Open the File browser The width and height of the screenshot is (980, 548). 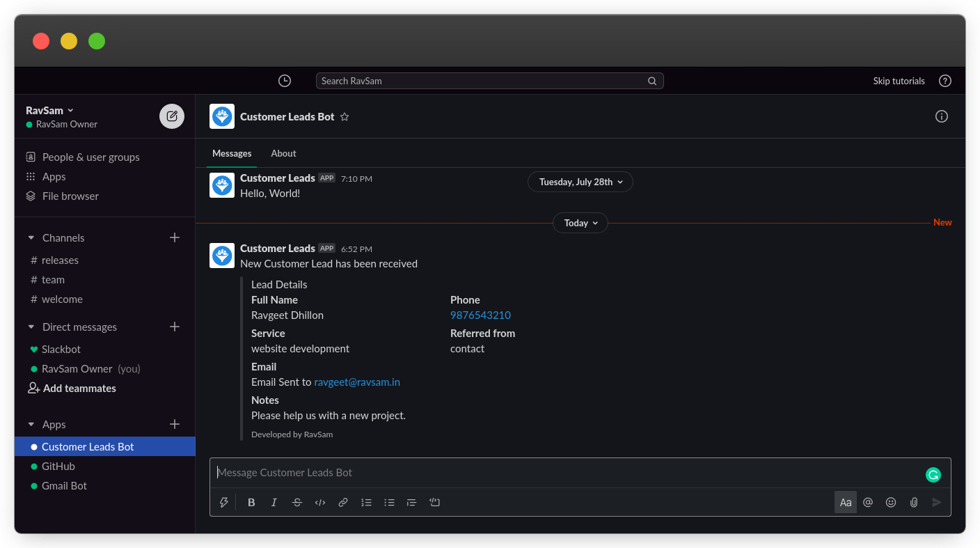click(x=70, y=196)
